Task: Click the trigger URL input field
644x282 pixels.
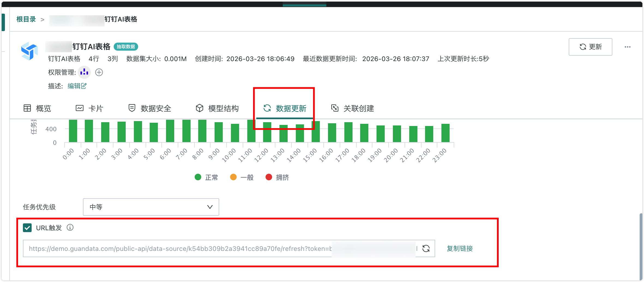Action: [218, 248]
